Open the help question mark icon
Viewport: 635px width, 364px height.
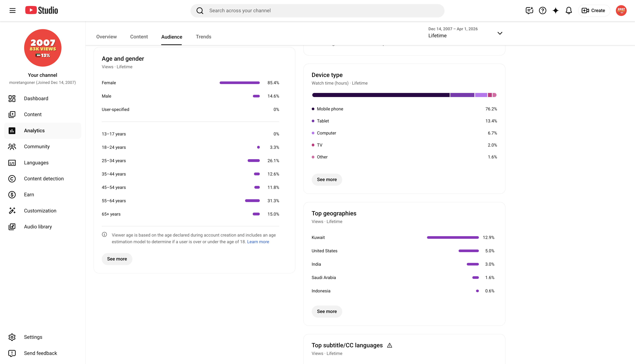(x=542, y=11)
